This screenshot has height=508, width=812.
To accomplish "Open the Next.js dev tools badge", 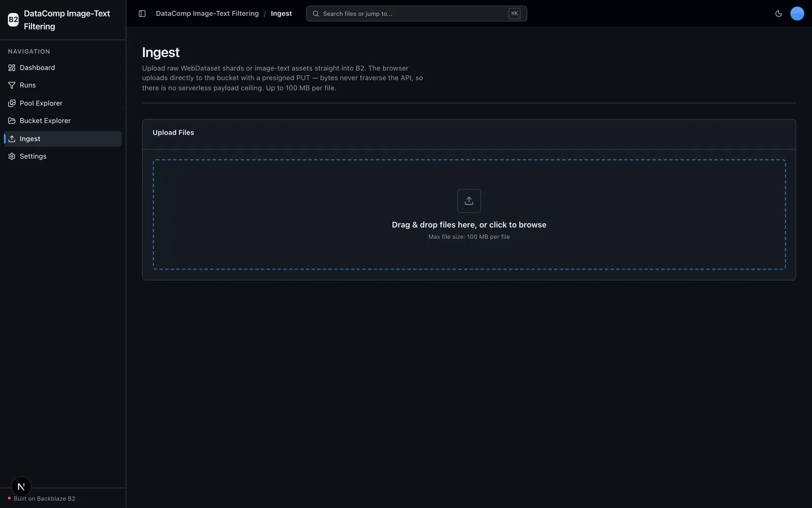I will (x=21, y=487).
